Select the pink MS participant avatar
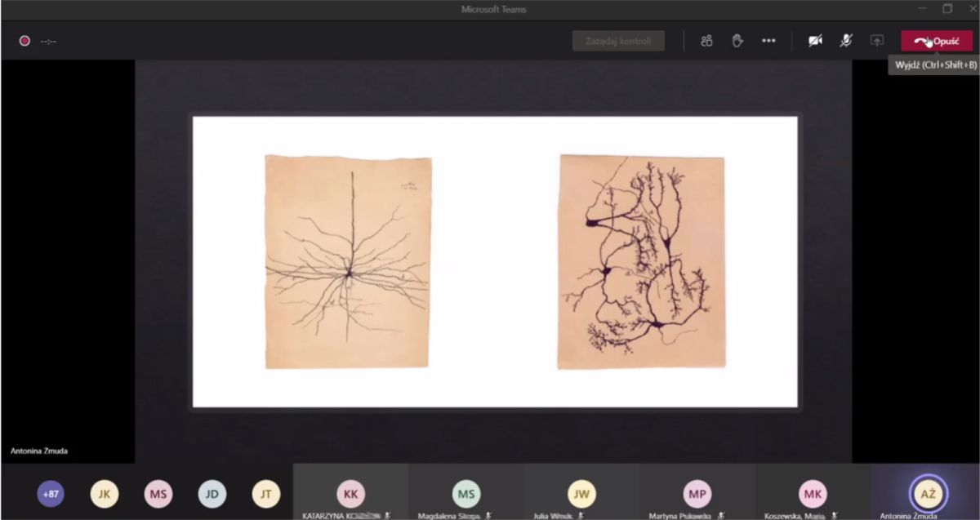The height and width of the screenshot is (520, 980). coord(158,493)
